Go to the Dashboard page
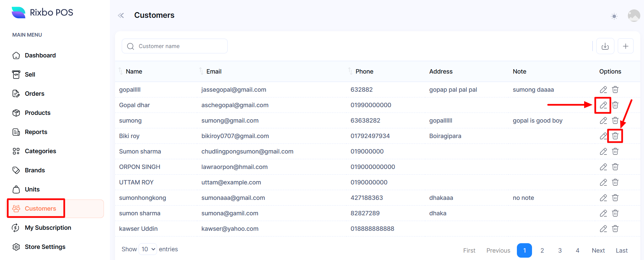 point(40,55)
